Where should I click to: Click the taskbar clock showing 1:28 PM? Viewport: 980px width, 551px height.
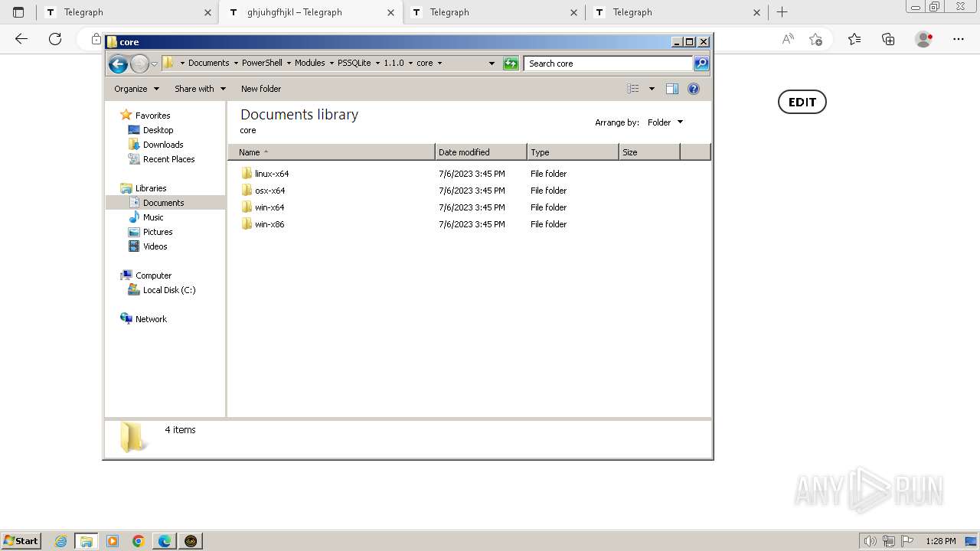940,541
